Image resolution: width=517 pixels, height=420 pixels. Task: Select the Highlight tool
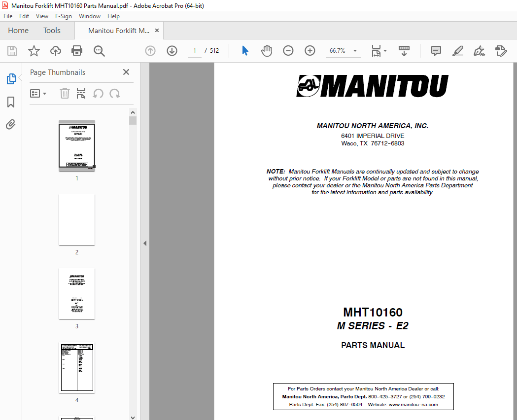coord(457,51)
